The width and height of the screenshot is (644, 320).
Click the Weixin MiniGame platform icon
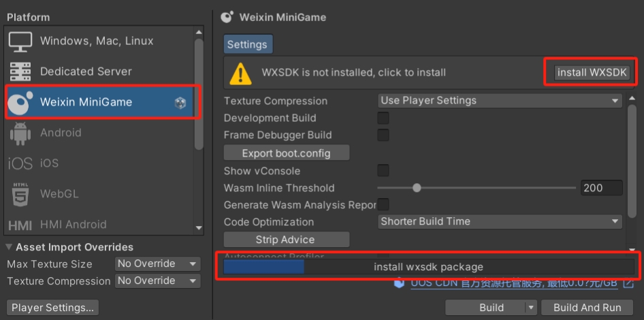point(20,102)
